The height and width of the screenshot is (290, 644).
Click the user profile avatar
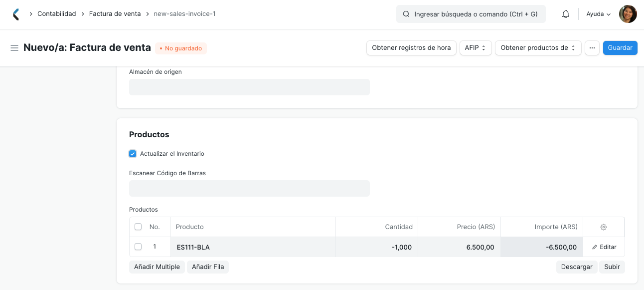pyautogui.click(x=628, y=13)
